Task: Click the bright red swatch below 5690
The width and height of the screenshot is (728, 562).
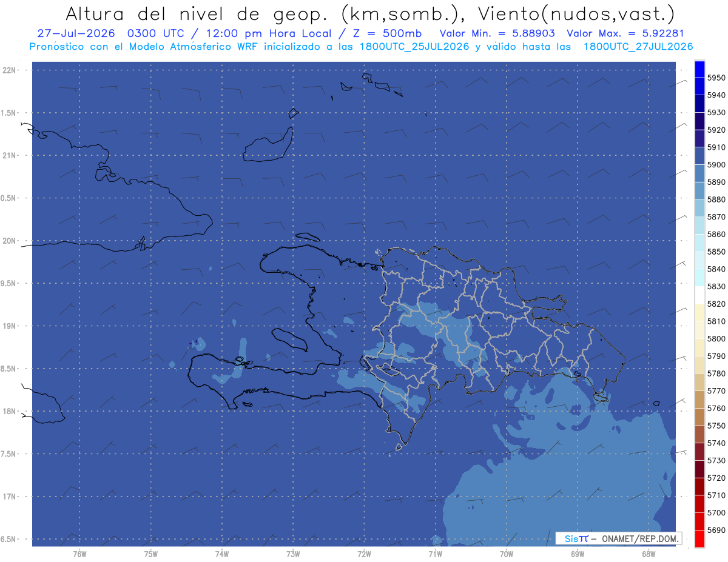Action: pyautogui.click(x=699, y=538)
